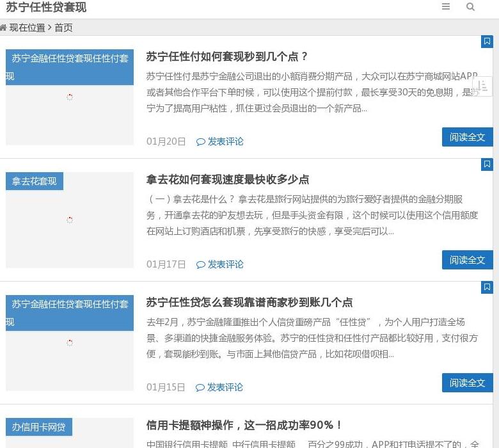Click 阅读全文 for the 01月15日 article
Image resolution: width=499 pixels, height=448 pixels.
(x=467, y=383)
